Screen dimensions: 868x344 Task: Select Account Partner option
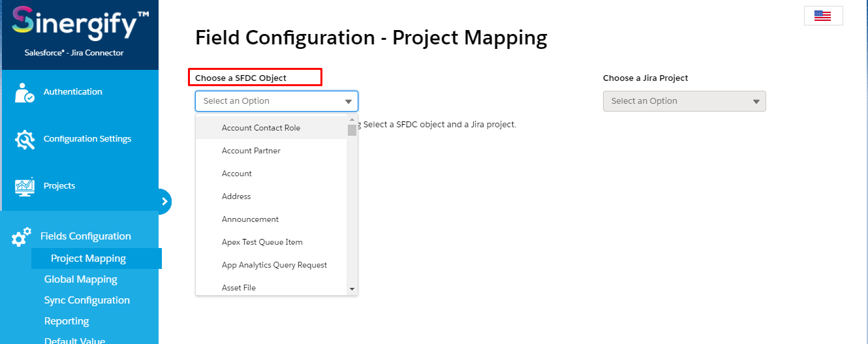click(x=271, y=151)
